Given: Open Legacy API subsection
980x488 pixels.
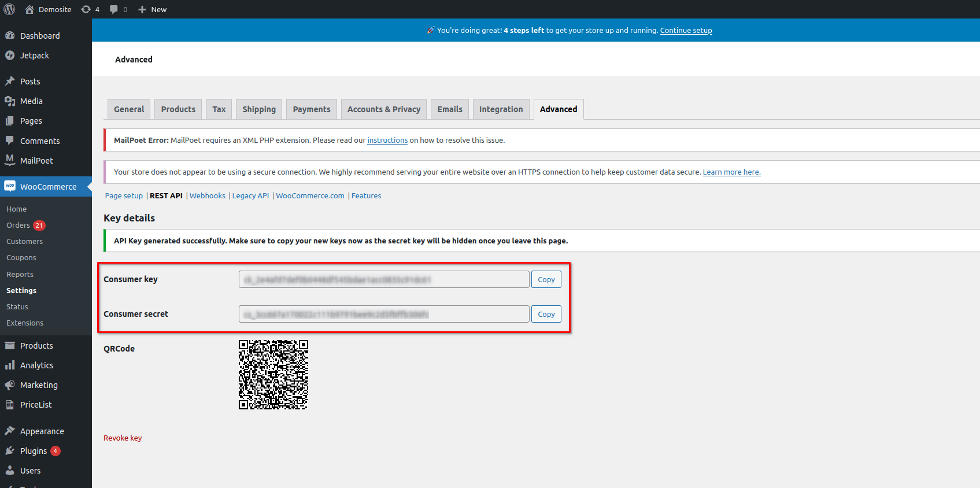Looking at the screenshot, I should point(250,195).
